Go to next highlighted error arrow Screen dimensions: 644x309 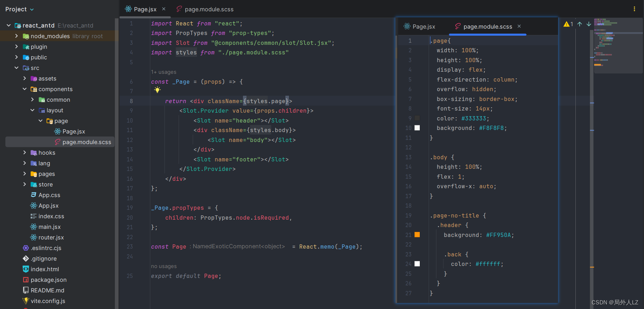589,24
